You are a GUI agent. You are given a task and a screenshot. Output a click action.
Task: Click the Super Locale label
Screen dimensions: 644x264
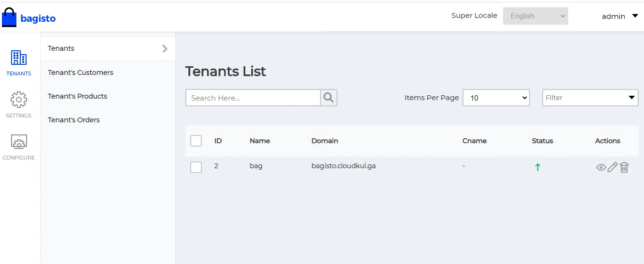(474, 15)
